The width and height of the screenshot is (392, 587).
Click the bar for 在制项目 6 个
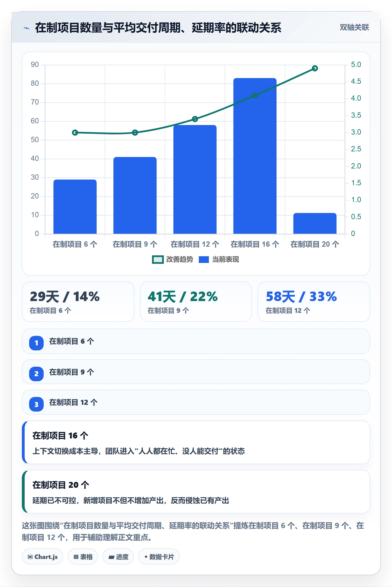75,207
